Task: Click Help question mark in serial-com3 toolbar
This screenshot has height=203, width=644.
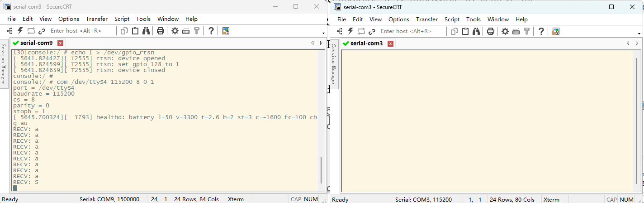Action: 541,31
